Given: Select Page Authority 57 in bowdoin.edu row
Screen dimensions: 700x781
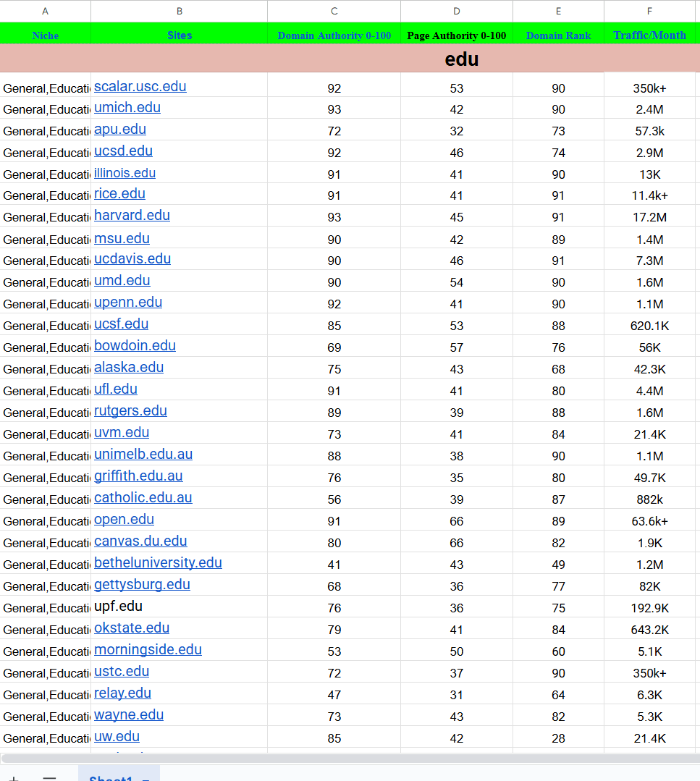Looking at the screenshot, I should tap(457, 347).
